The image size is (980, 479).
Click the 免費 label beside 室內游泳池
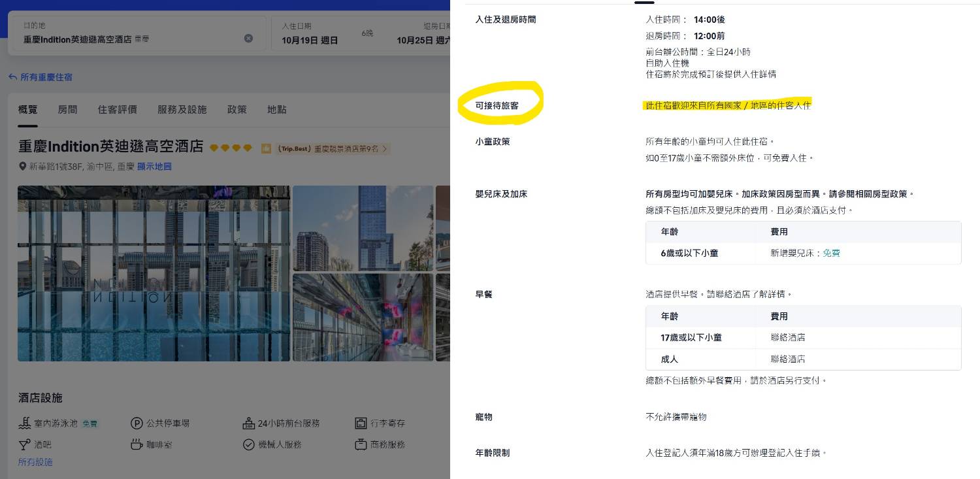[90, 423]
